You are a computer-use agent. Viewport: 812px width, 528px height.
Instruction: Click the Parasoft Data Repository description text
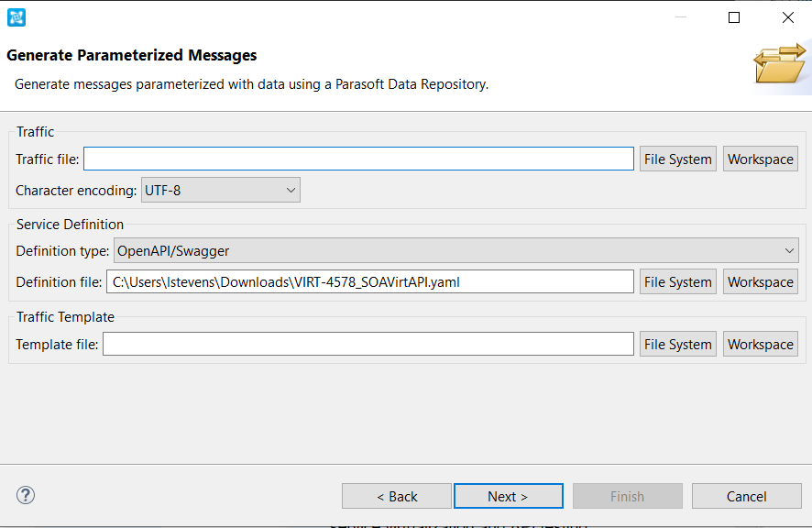pyautogui.click(x=252, y=84)
